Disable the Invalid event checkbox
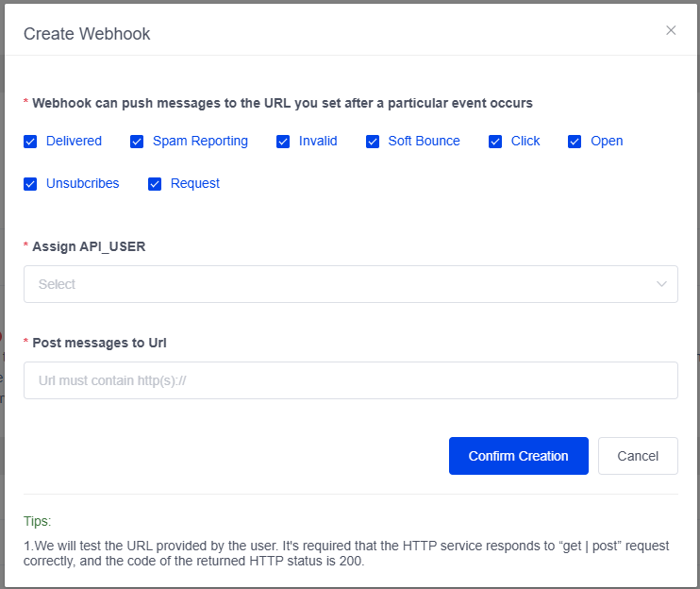Image resolution: width=700 pixels, height=589 pixels. 283,142
